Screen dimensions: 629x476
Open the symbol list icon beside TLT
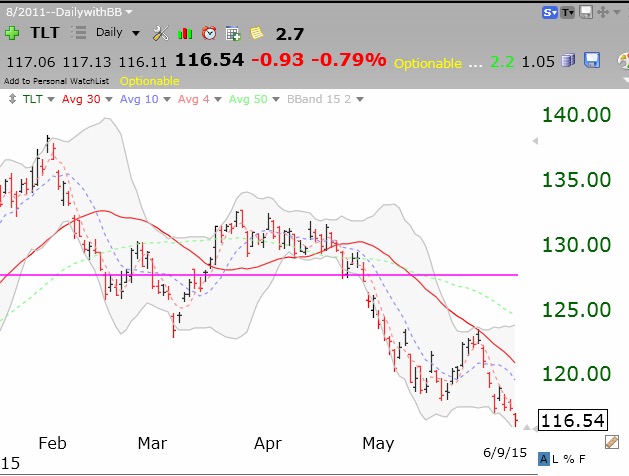coord(79,32)
